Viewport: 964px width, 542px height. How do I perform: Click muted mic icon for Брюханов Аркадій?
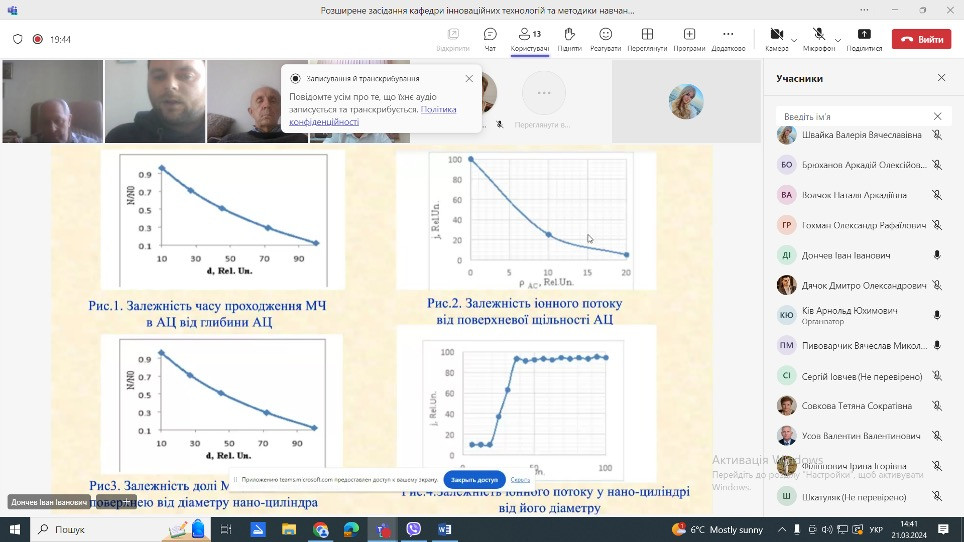pos(937,165)
